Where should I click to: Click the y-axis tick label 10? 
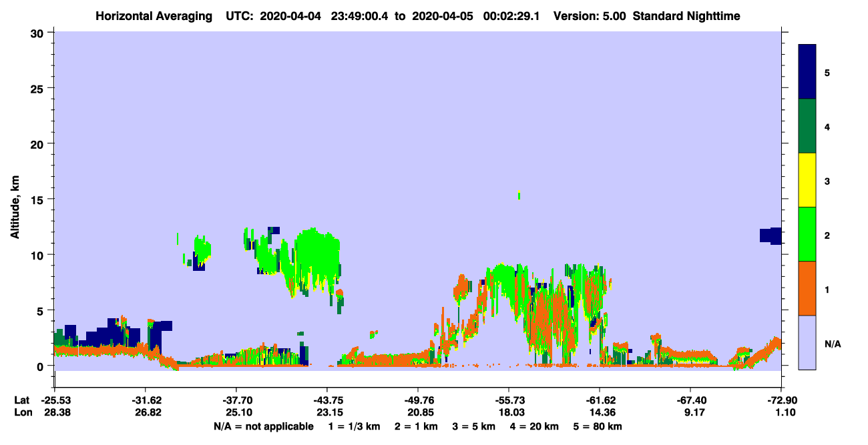coord(39,255)
